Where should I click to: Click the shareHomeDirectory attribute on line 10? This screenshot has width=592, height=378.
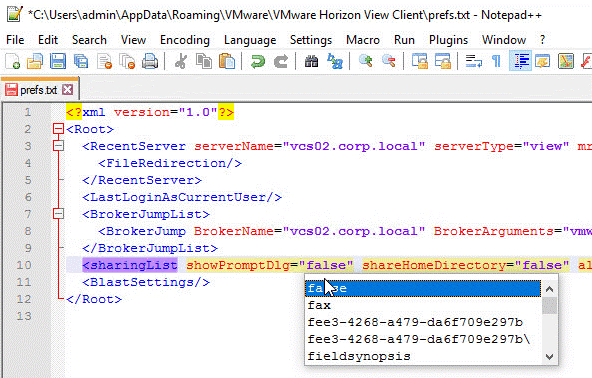point(433,265)
